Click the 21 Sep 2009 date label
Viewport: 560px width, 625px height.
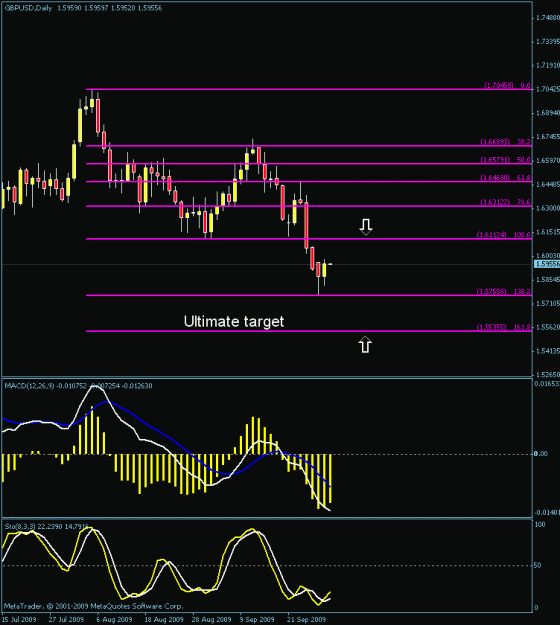307,619
